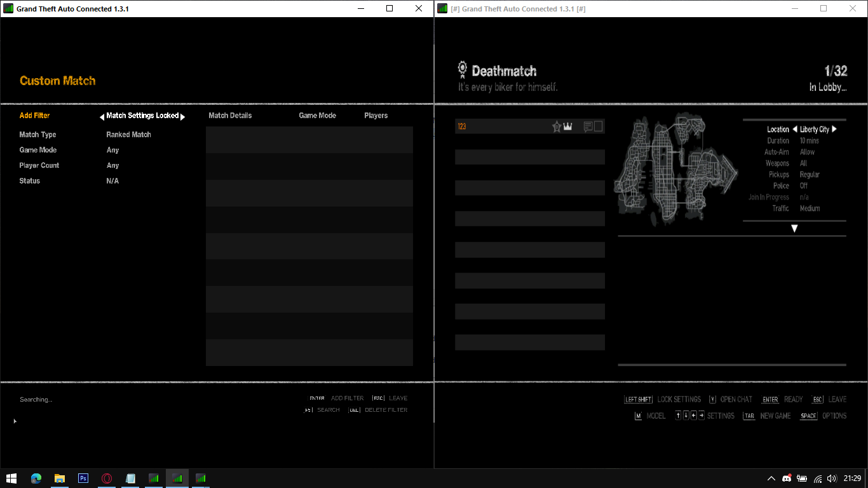Click the crown host icon beside player 123
This screenshot has height=488, width=868.
coord(567,126)
